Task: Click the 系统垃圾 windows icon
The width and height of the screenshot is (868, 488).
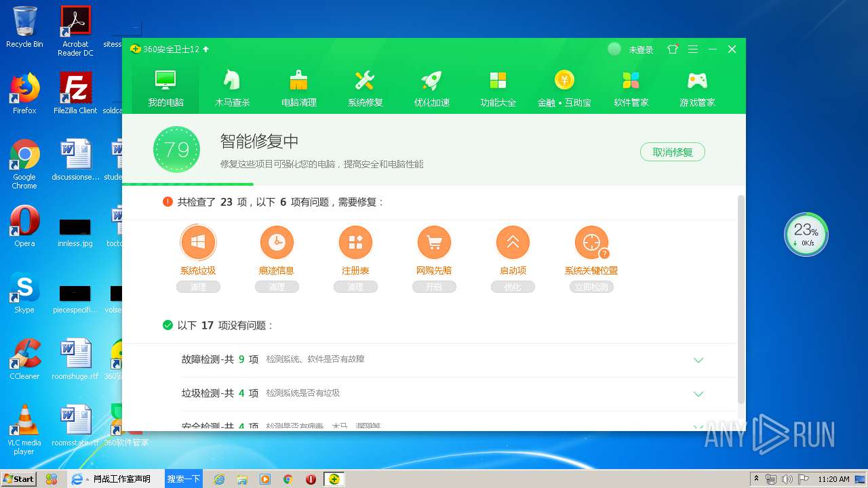Action: (198, 242)
